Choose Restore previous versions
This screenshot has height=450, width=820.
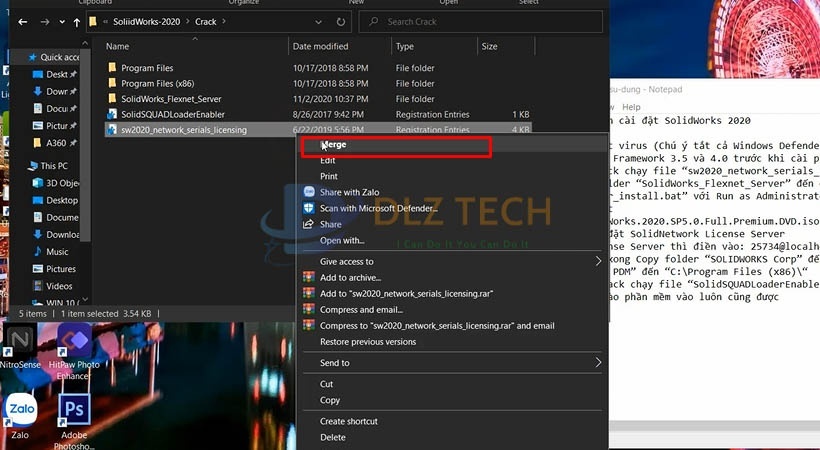click(368, 342)
